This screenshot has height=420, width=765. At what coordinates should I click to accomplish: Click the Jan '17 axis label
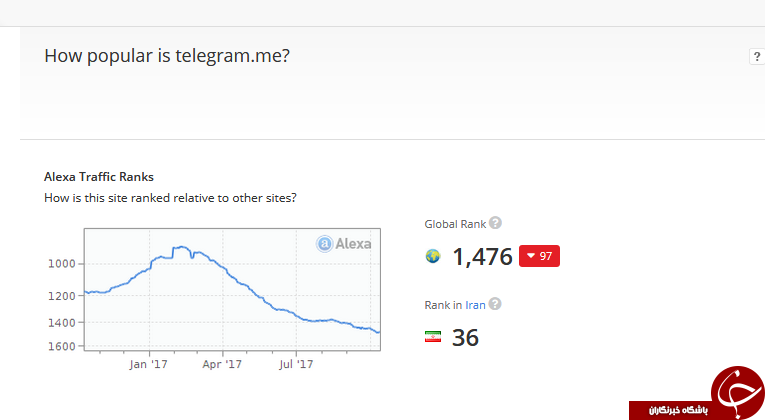tap(148, 364)
